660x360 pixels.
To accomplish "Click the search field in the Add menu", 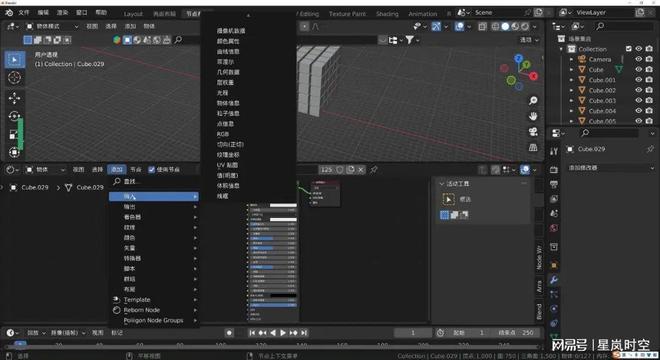I will pos(154,181).
